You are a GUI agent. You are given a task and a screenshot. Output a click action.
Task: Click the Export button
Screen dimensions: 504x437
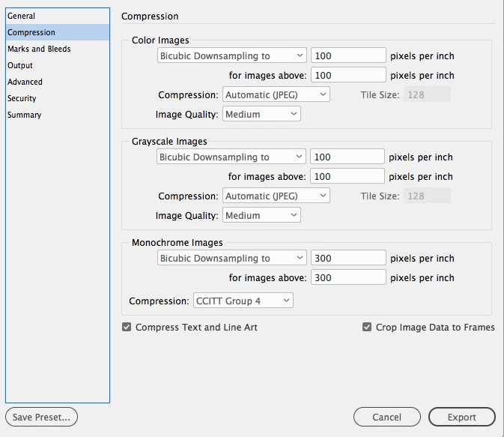(x=461, y=417)
